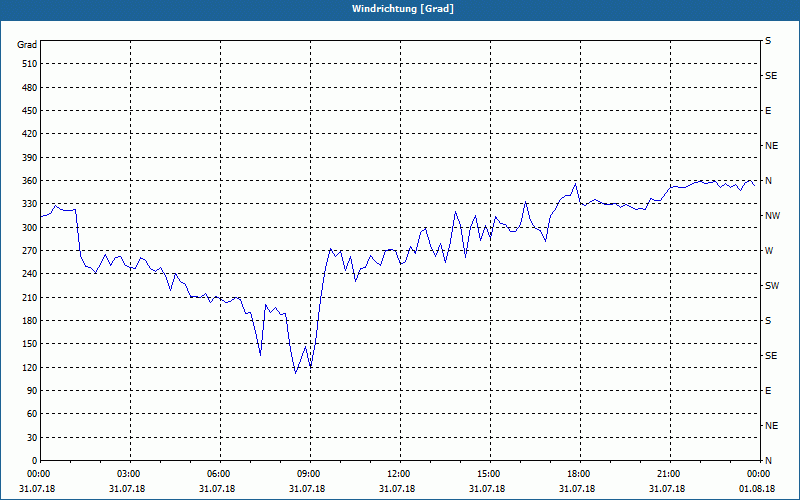This screenshot has height=500, width=800.
Task: Click the N compass label beside 360
Action: (x=769, y=181)
